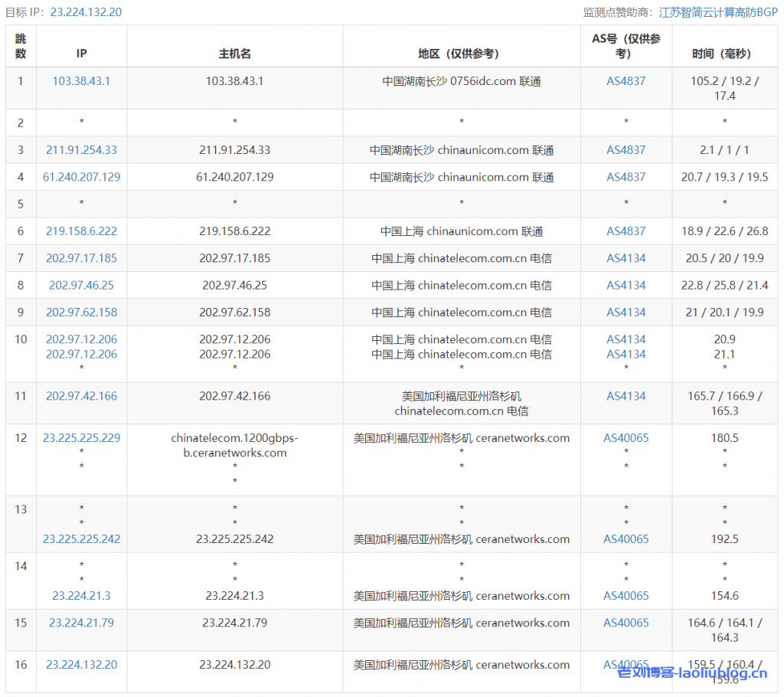
Task: Click the 时间（毫秒） column header
Action: (721, 54)
